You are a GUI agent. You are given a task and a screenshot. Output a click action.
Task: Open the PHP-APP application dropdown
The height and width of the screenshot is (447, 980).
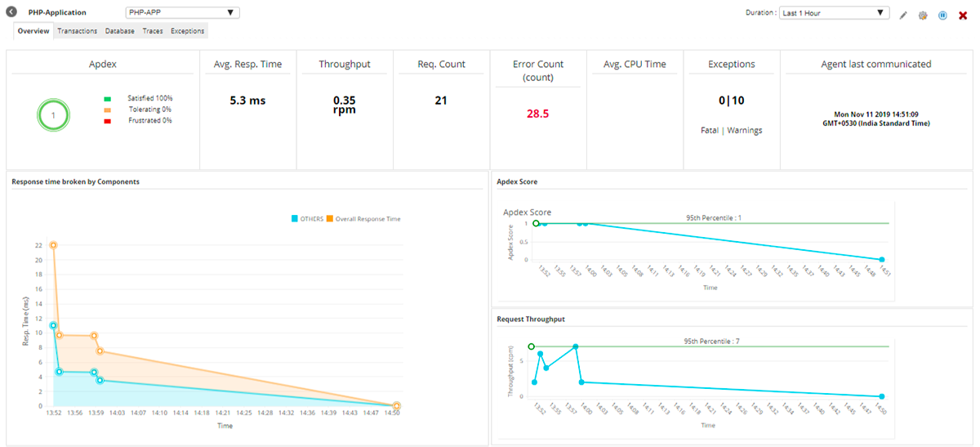[x=183, y=13]
